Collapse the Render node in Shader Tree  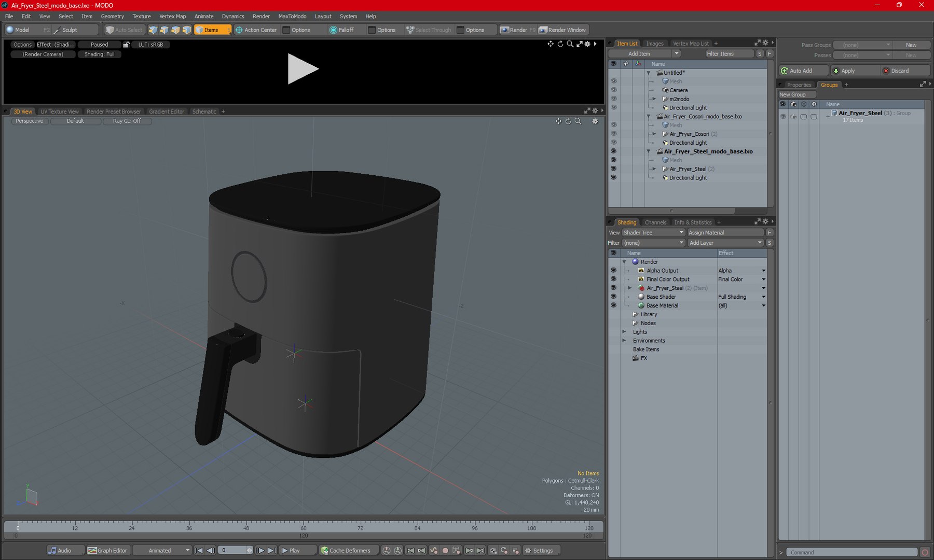[x=624, y=262]
